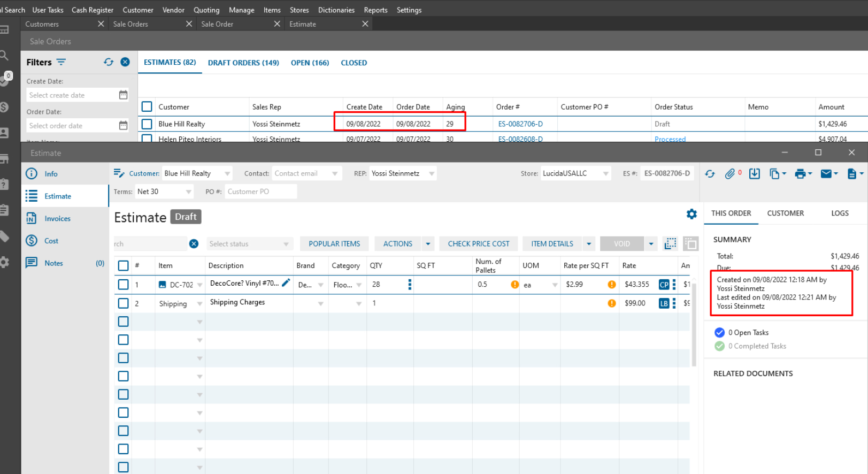The width and height of the screenshot is (868, 474).
Task: Click the paperclip attachments icon
Action: tap(730, 174)
